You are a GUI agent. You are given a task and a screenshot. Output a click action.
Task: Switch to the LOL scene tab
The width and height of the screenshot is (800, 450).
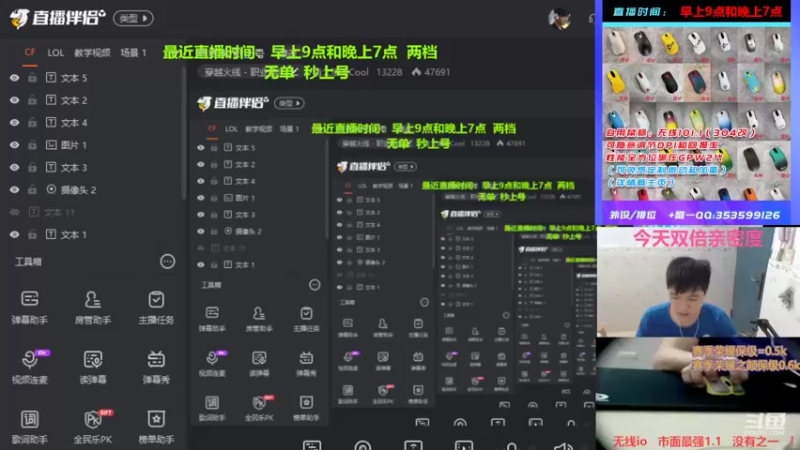(56, 53)
